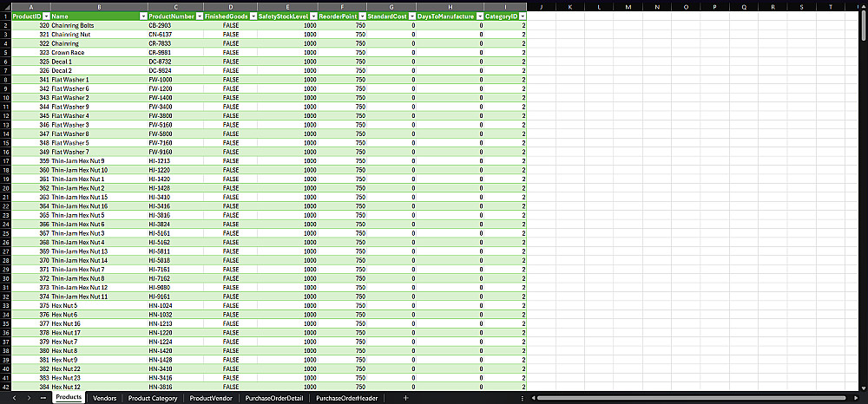This screenshot has height=404, width=868.
Task: Switch to the PurchaseOrderDetail sheet tab
Action: (274, 398)
